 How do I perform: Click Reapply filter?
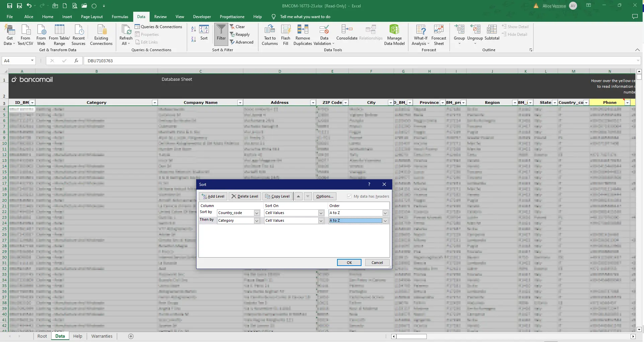240,35
